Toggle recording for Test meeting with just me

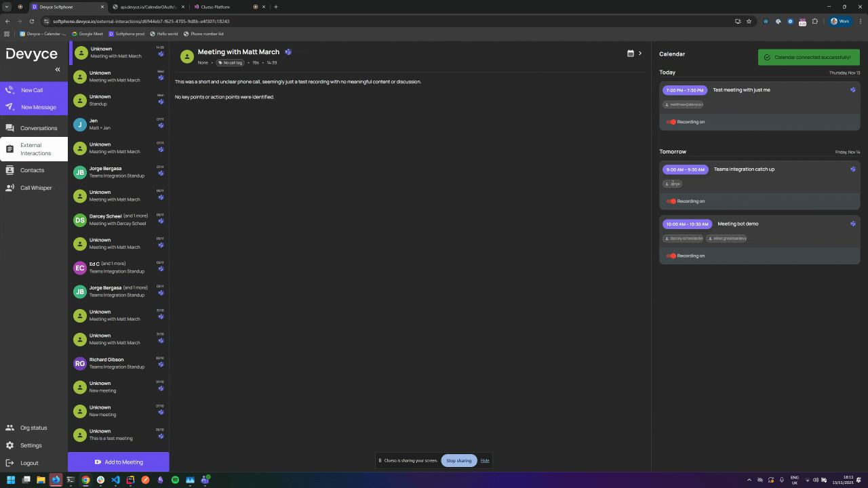(671, 122)
